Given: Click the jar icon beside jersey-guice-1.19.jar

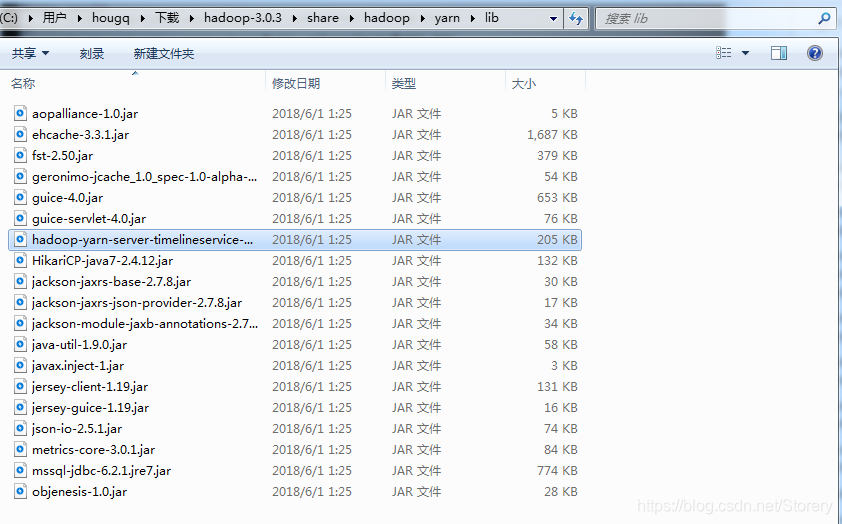Looking at the screenshot, I should click(20, 407).
